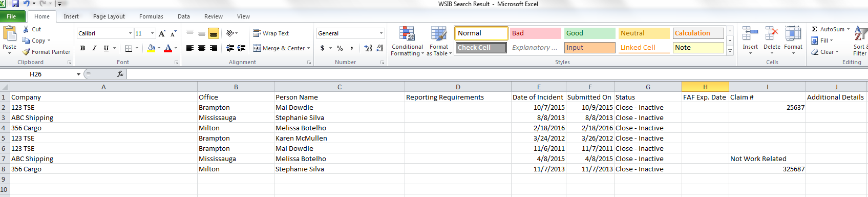
Task: Switch to the Review tab
Action: coord(214,16)
